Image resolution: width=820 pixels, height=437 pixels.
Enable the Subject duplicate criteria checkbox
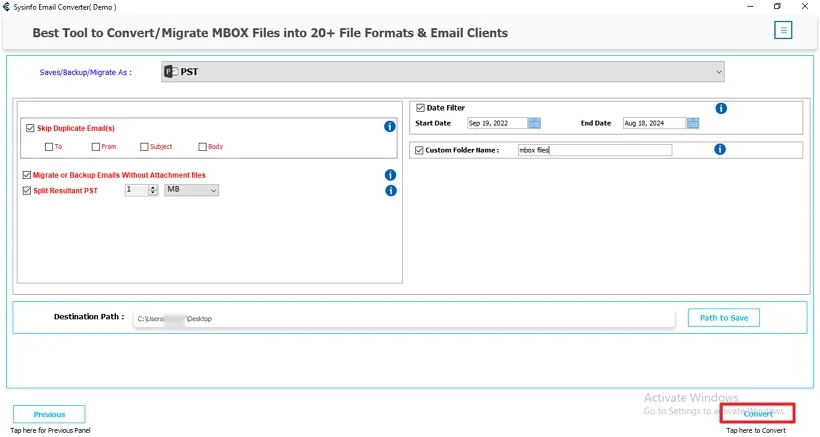pos(145,147)
